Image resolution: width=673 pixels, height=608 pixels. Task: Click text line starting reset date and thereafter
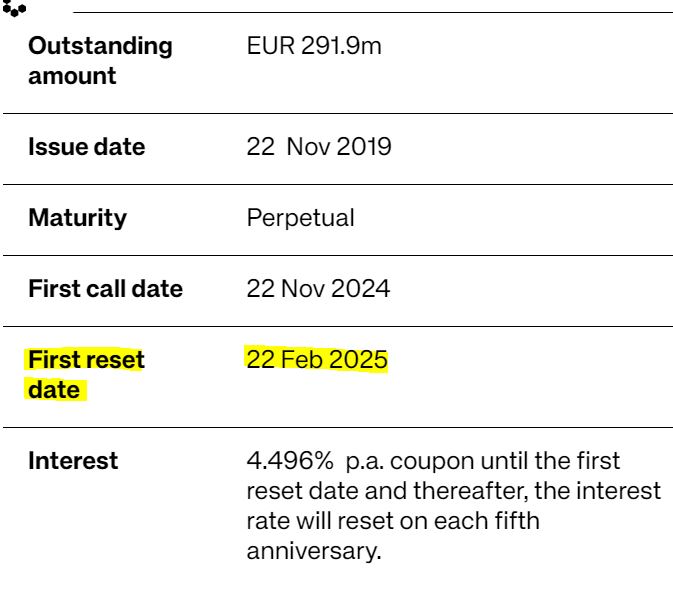[x=454, y=491]
